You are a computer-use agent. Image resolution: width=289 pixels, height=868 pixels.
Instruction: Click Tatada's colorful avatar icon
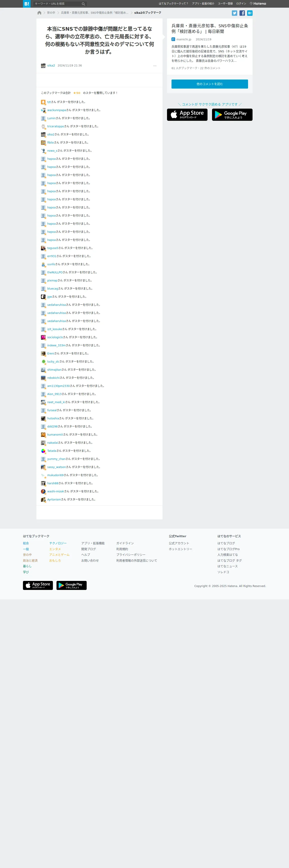[x=43, y=451]
